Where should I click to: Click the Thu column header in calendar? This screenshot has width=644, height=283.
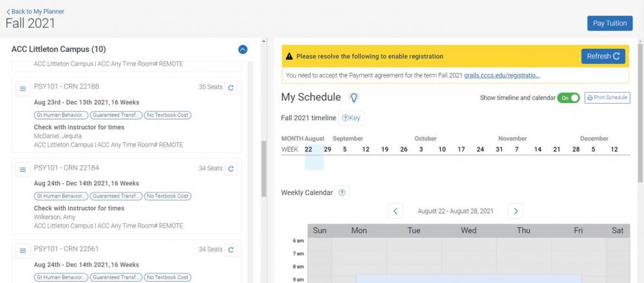tap(524, 230)
